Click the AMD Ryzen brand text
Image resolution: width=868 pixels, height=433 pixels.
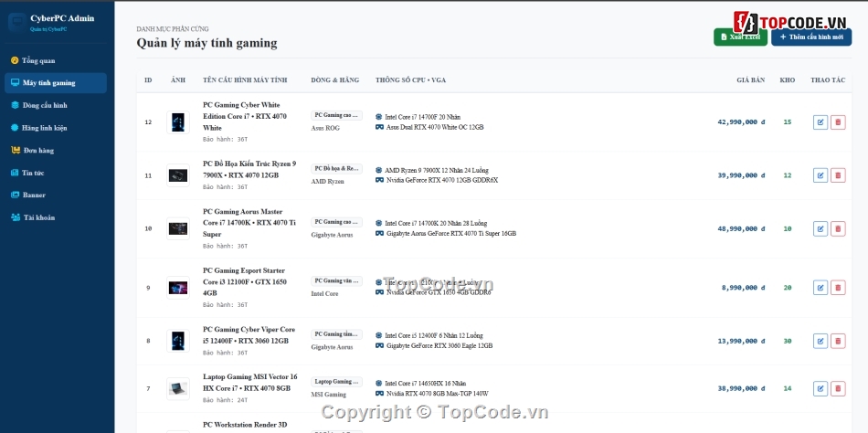point(327,182)
